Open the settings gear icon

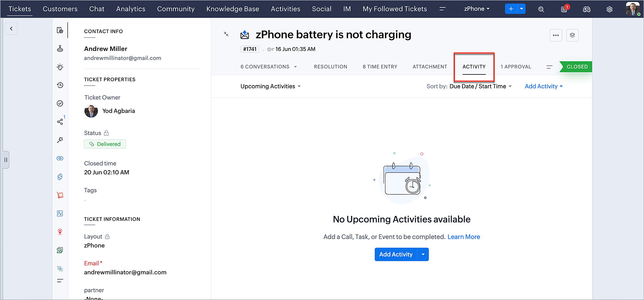609,9
